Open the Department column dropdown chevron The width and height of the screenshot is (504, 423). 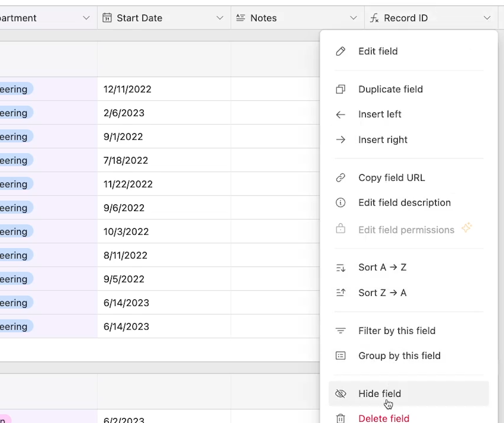[x=86, y=18]
